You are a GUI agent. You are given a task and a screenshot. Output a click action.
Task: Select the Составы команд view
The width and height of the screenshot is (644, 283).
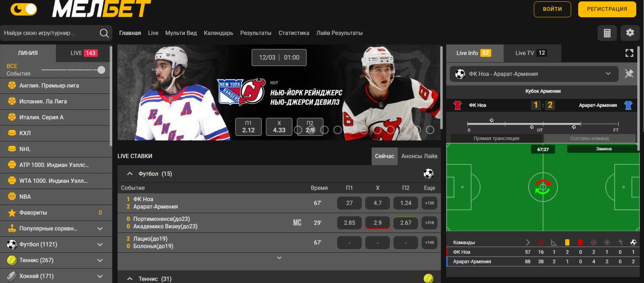589,139
